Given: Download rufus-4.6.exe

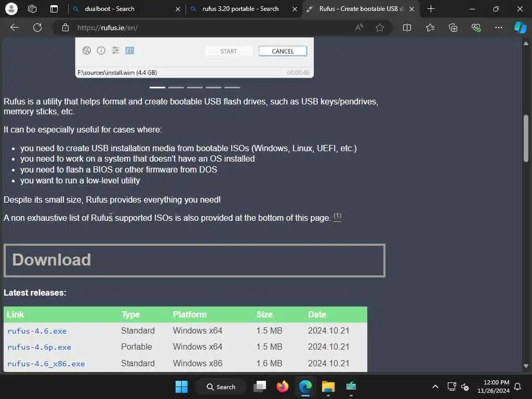Looking at the screenshot, I should (x=37, y=331).
